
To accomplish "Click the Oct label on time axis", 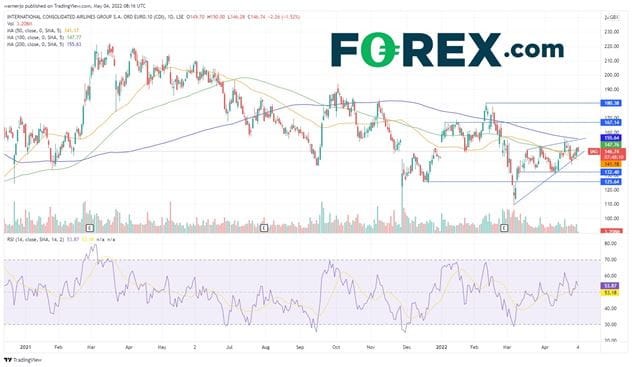I will 336,347.
